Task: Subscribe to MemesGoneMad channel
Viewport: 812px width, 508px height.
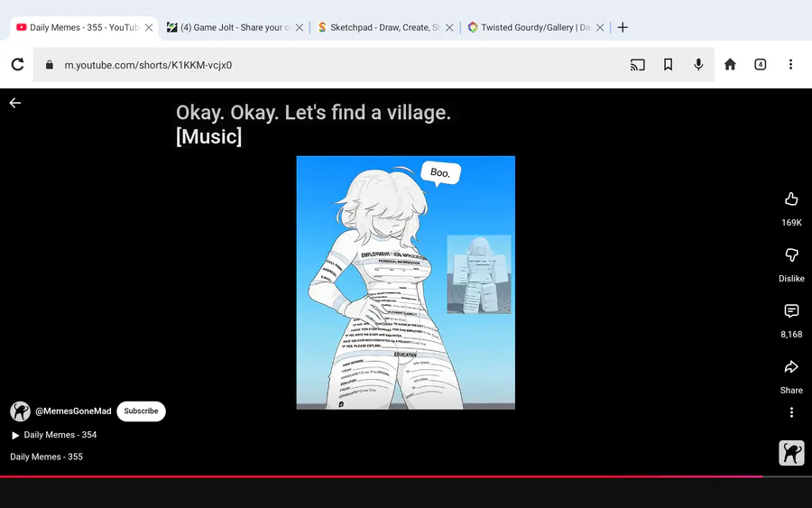Action: tap(141, 411)
